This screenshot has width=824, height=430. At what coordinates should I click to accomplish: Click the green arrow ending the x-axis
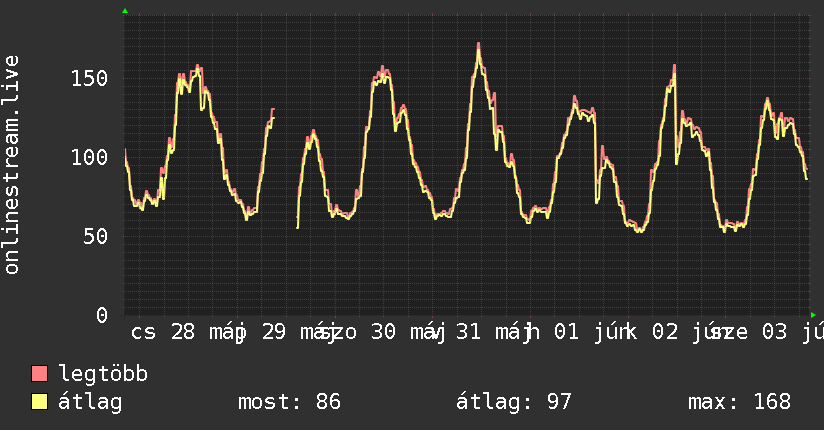pos(813,315)
